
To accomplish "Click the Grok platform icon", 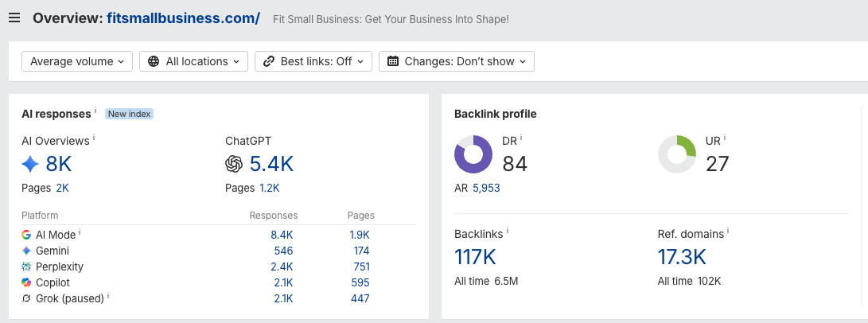I will coord(26,299).
